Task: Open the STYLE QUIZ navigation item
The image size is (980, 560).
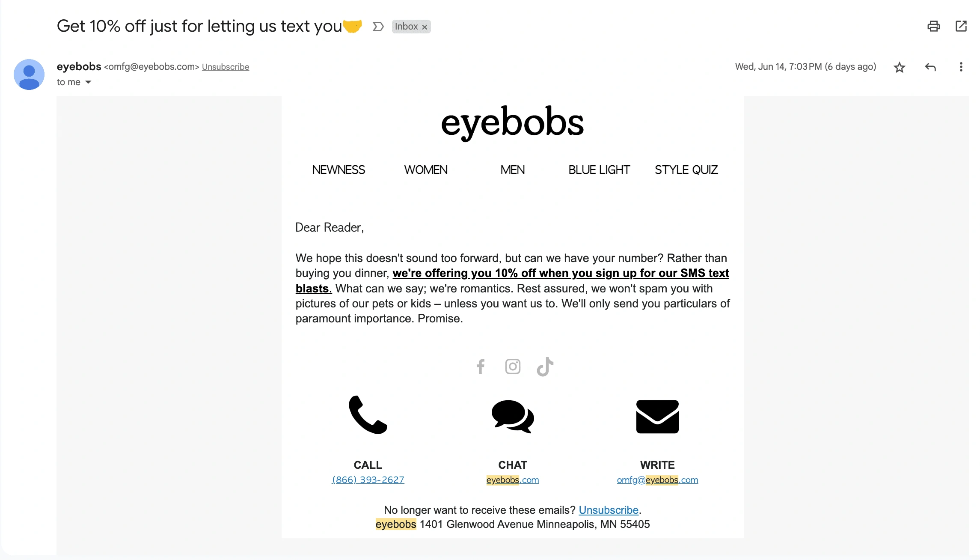Action: click(686, 170)
